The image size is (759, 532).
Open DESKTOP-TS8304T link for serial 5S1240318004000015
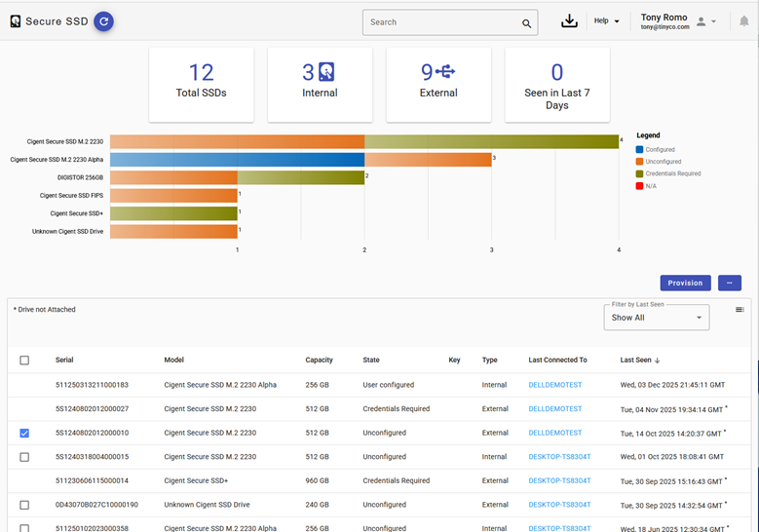tap(559, 456)
